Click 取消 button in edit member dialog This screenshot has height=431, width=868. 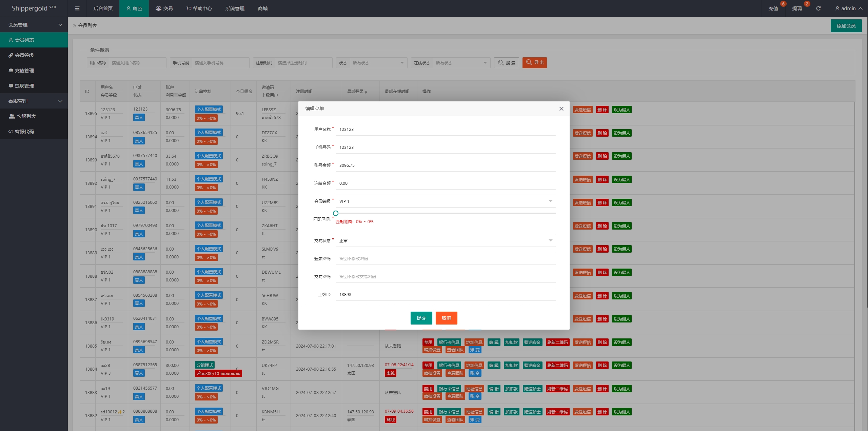click(447, 318)
